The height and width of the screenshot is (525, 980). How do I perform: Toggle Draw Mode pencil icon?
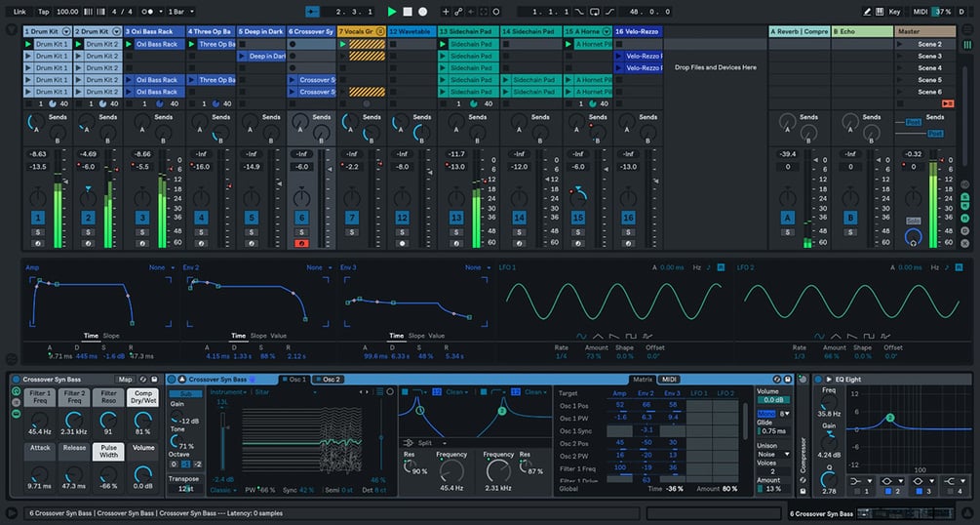(868, 12)
